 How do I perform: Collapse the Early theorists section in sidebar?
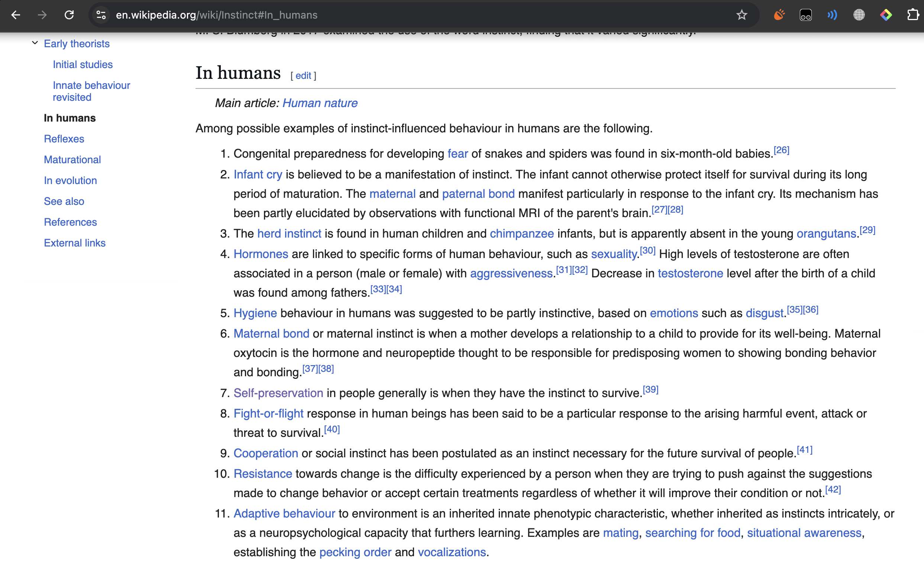coord(35,43)
